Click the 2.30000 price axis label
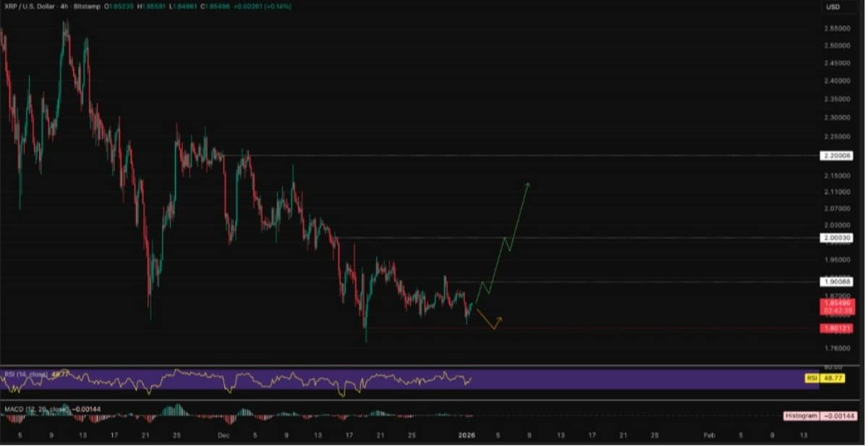The height and width of the screenshot is (446, 868). click(838, 117)
